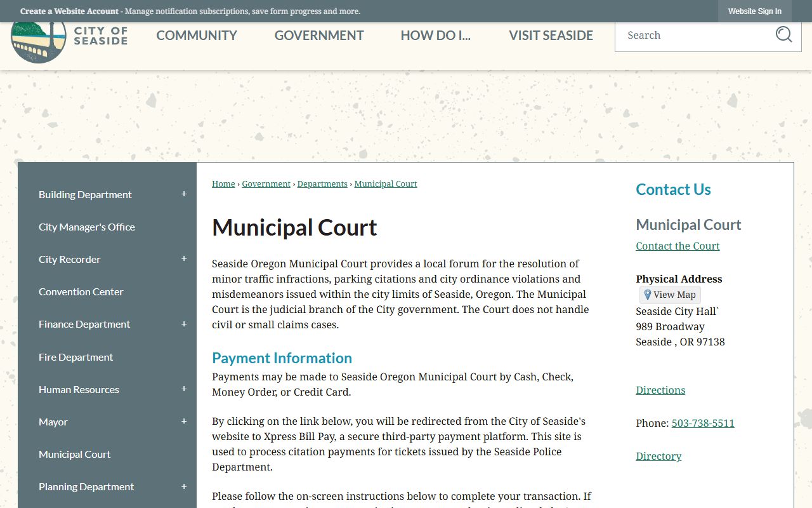812x508 pixels.
Task: Open Finance Department sidebar link
Action: click(84, 324)
